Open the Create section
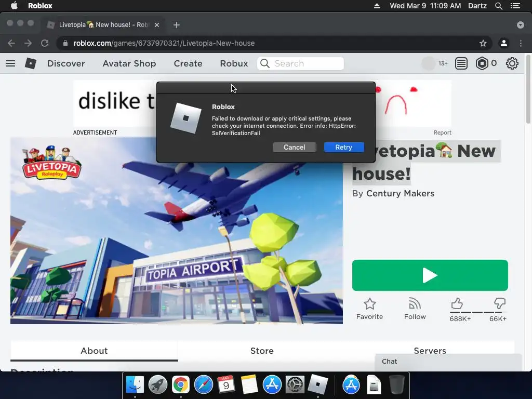 tap(188, 63)
